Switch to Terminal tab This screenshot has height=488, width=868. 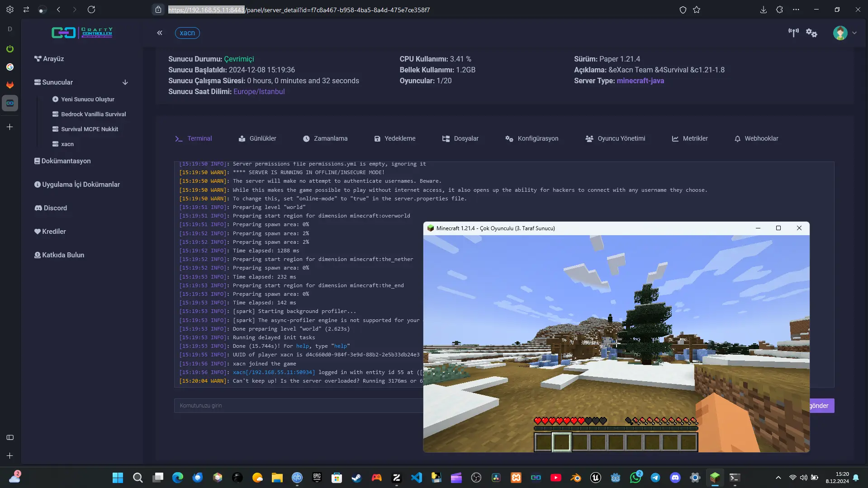click(x=193, y=138)
